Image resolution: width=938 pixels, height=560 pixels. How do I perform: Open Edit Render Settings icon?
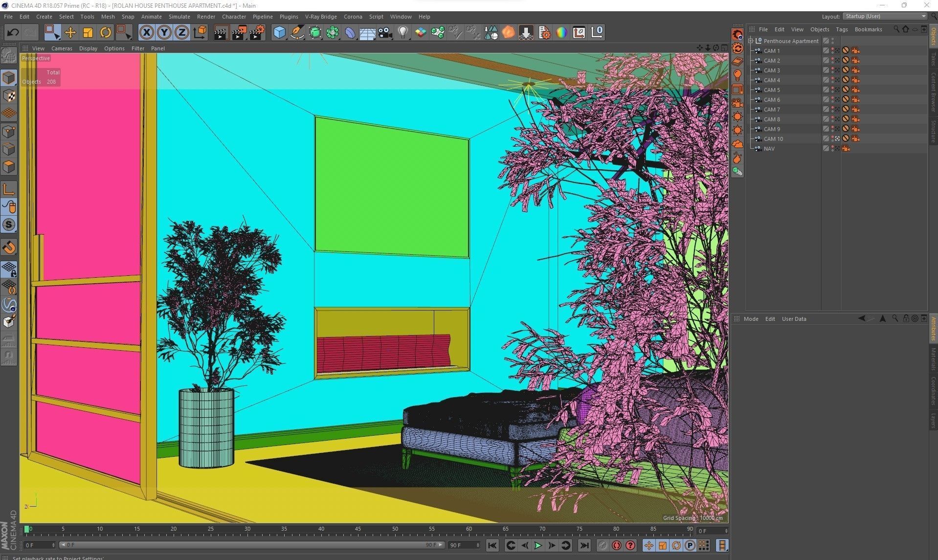click(257, 33)
